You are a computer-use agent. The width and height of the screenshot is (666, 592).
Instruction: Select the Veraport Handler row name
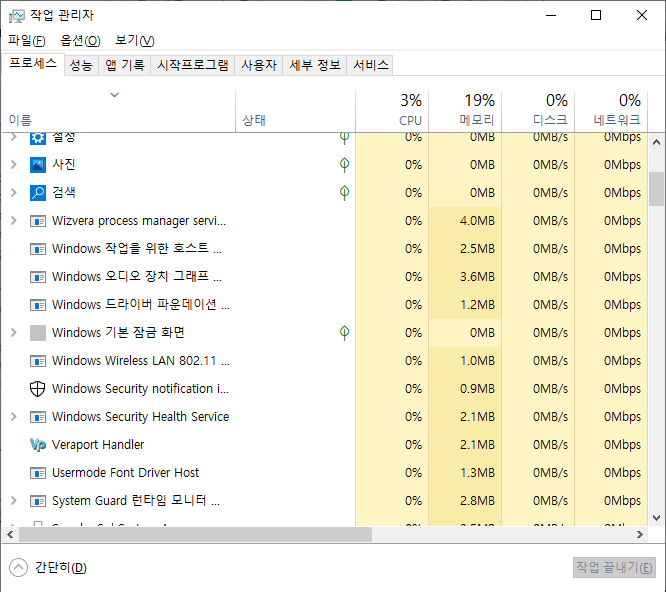pos(98,445)
